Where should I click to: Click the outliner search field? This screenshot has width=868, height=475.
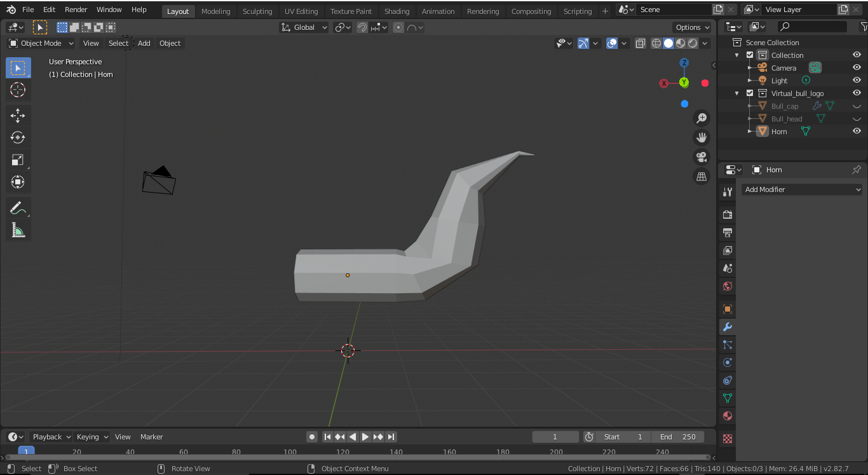pyautogui.click(x=813, y=27)
